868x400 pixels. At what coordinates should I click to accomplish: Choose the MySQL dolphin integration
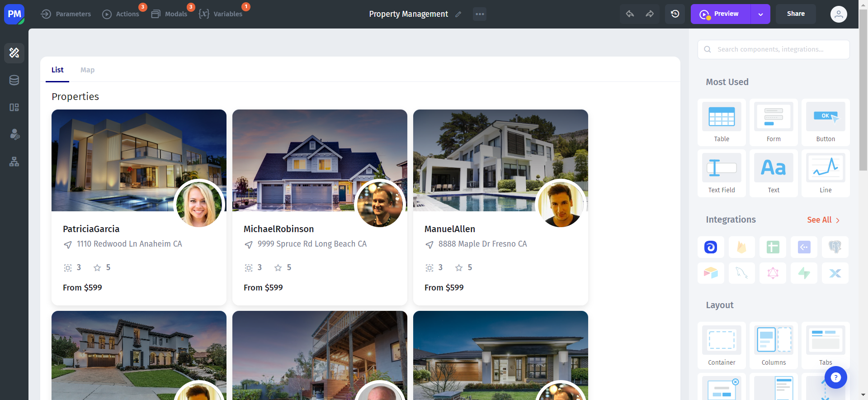(742, 273)
